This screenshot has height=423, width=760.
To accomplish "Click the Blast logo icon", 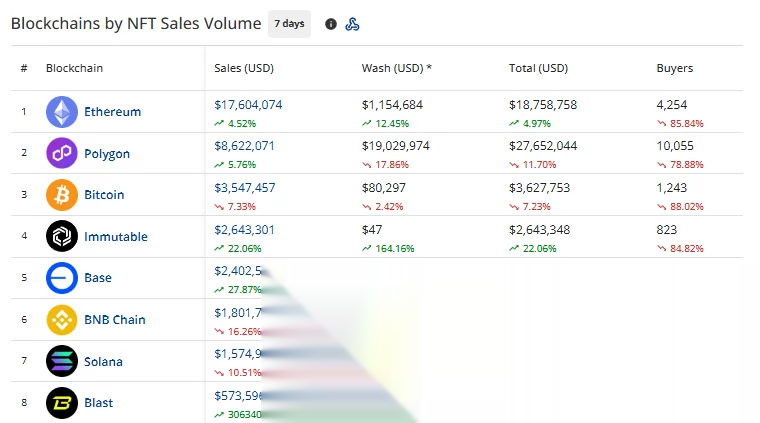I will click(x=62, y=403).
